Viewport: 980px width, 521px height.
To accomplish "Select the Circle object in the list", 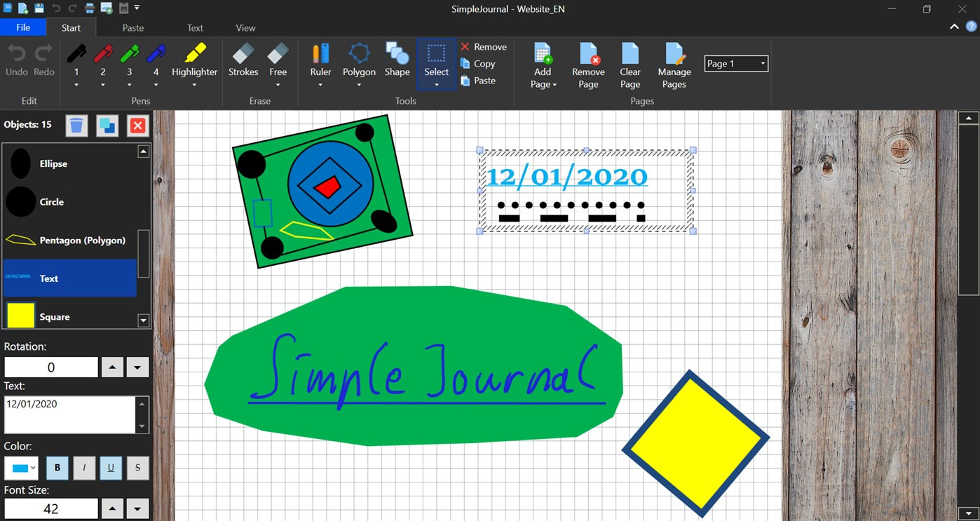I will tap(69, 202).
